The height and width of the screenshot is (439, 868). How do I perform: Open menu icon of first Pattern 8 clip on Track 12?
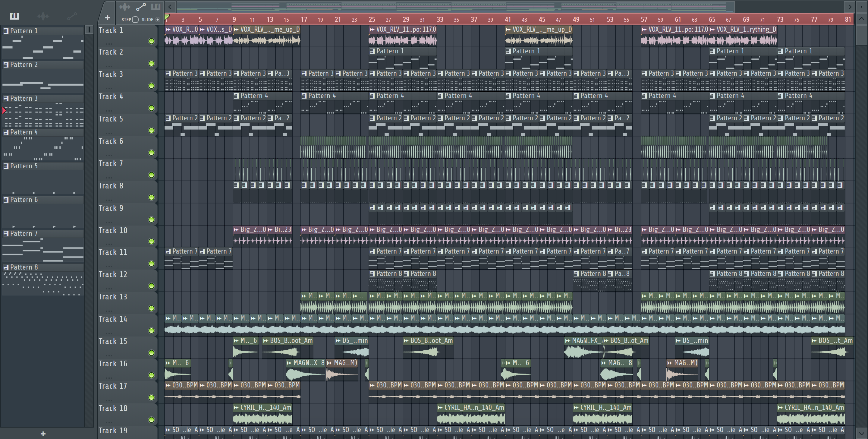coord(372,274)
